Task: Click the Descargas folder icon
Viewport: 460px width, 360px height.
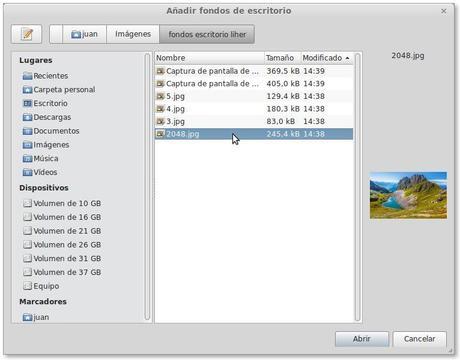Action: tap(27, 118)
